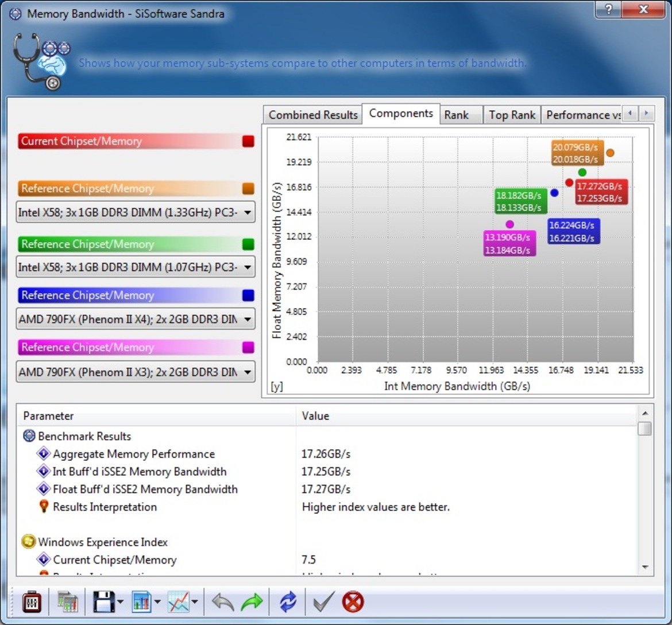Image resolution: width=672 pixels, height=625 pixels.
Task: Open the Intel X58 1.07GHz reference dropdown
Action: (136, 267)
